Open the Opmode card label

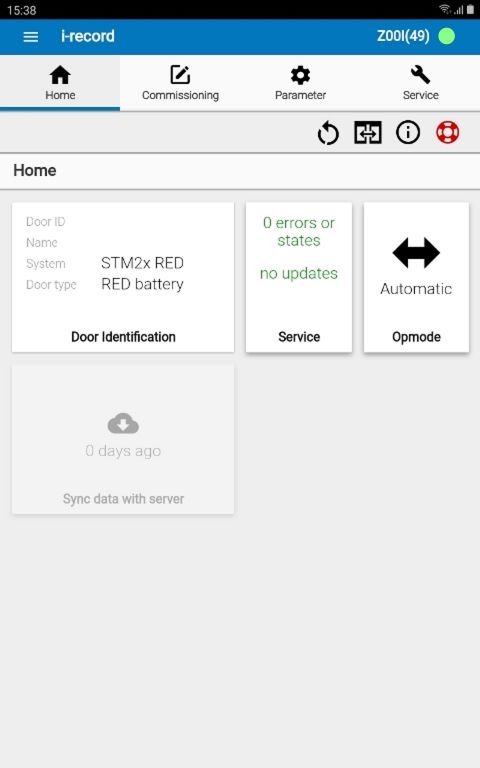416,337
